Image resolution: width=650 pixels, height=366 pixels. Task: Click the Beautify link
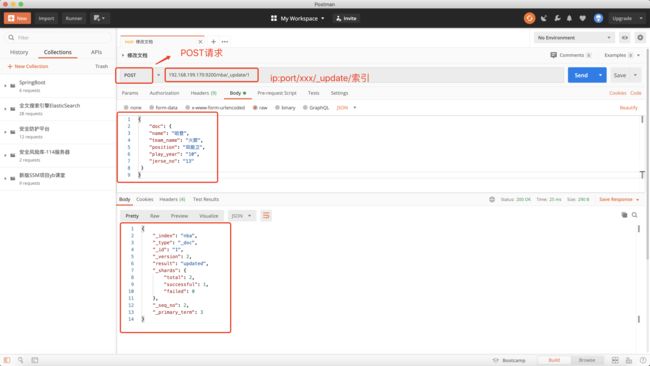[x=628, y=108]
